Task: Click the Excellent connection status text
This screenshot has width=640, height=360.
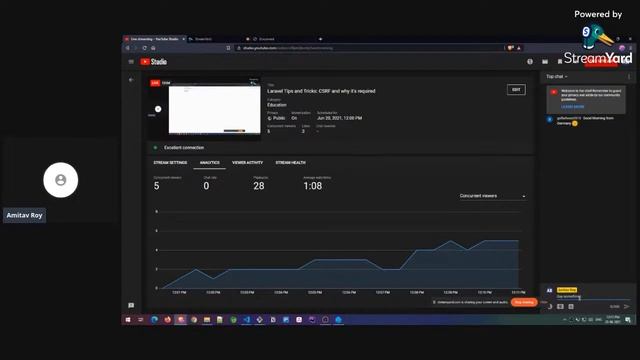Action: pos(184,148)
